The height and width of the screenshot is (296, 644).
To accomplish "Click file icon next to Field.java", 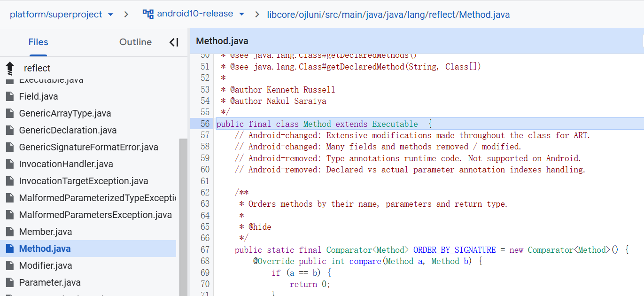I will pos(9,96).
